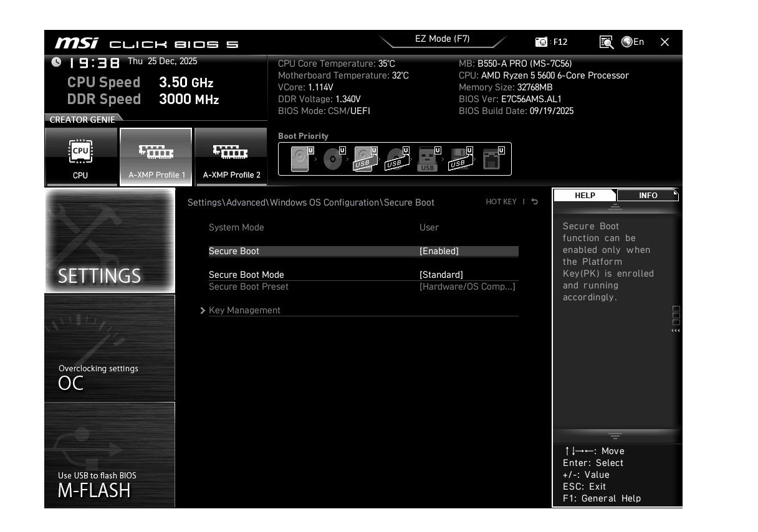Viewport: 758px width, 532px height.
Task: Click the DDR Speed 3000 MHz readout
Action: coord(143,99)
